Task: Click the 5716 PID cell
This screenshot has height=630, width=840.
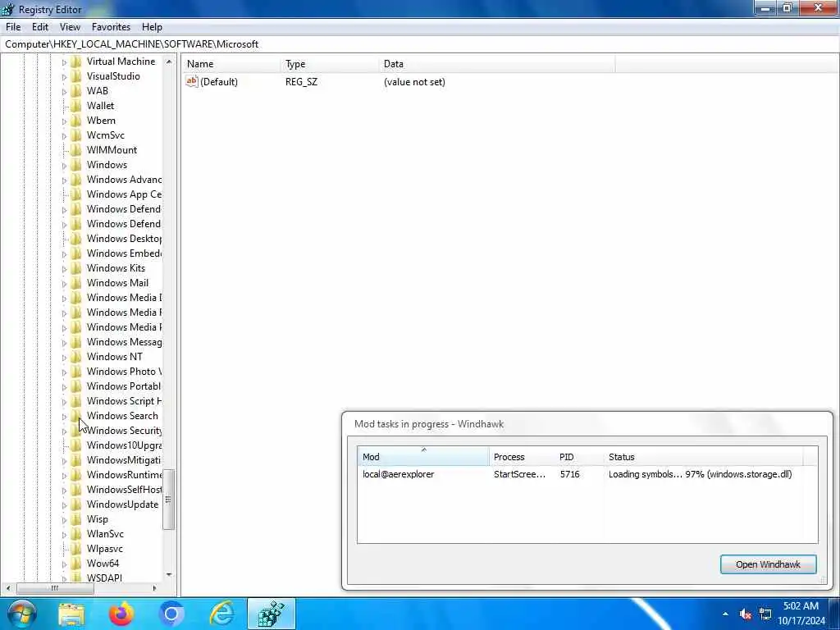Action: (569, 474)
